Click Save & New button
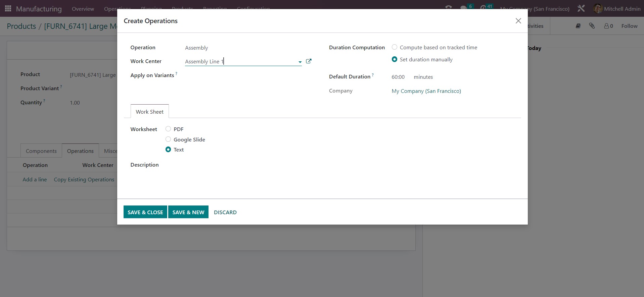This screenshot has width=644, height=297. 188,212
